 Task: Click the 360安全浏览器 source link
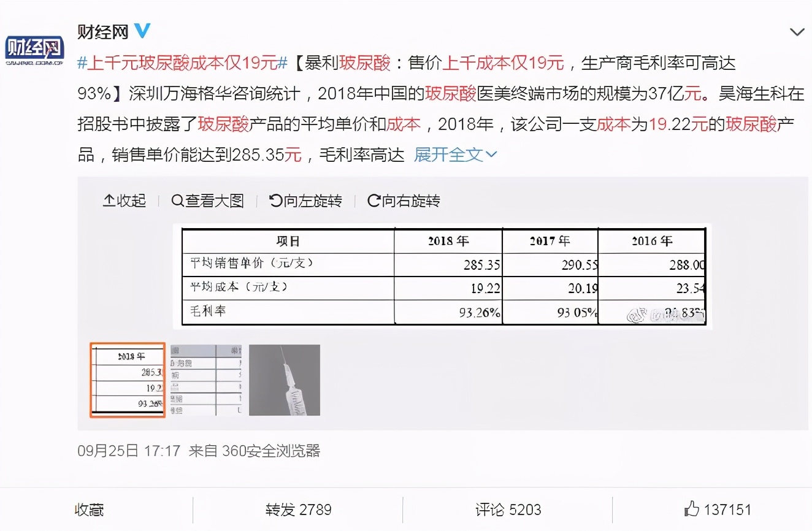point(270,451)
